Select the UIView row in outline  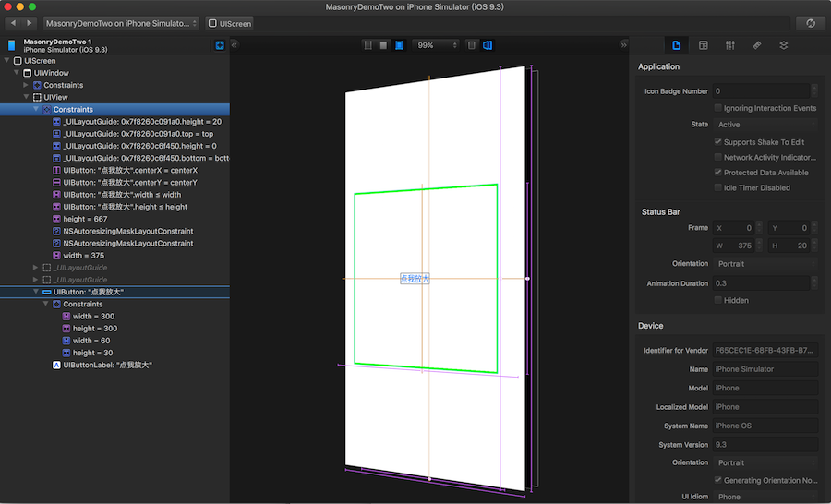click(114, 97)
